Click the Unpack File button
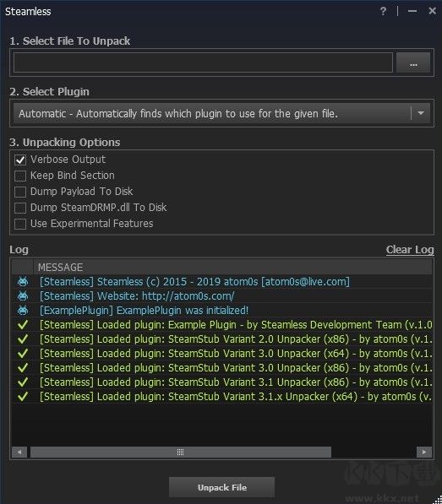This screenshot has height=504, width=442. 221,487
